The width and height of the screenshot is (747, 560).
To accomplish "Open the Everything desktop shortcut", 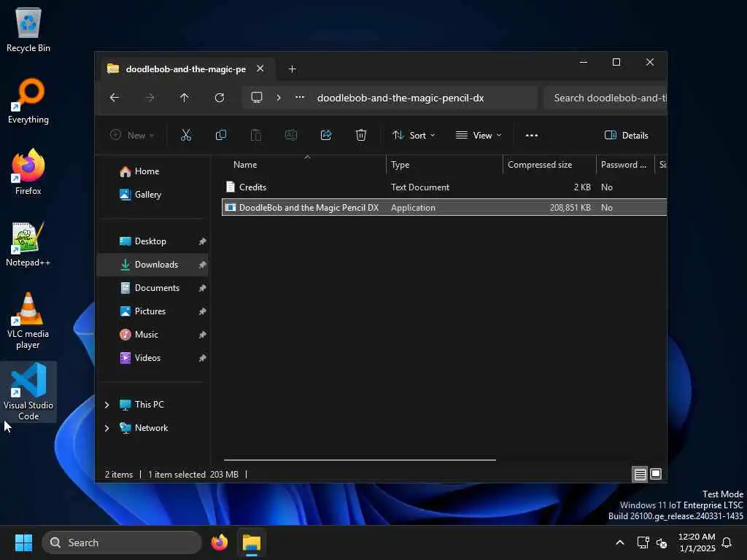I will 28,101.
